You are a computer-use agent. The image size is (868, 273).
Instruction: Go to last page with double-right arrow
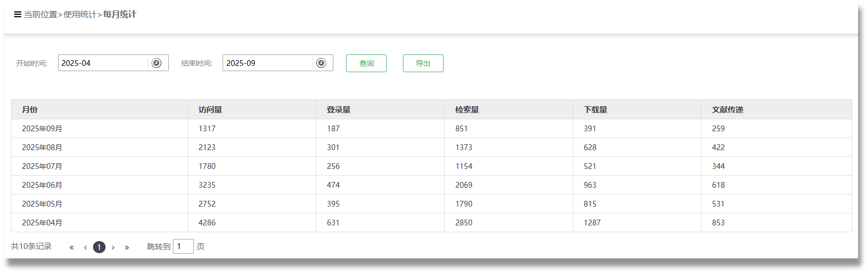(x=126, y=247)
